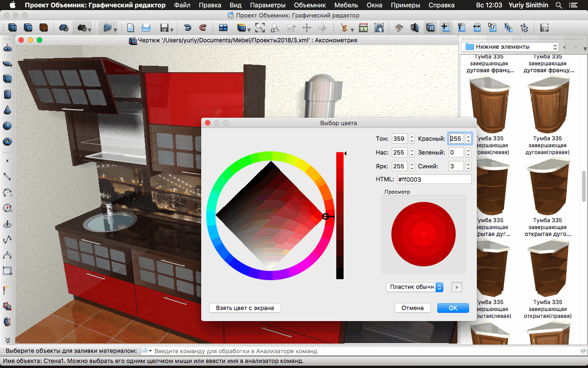Open the 'Нижние элементы' category dropdown

coord(509,47)
